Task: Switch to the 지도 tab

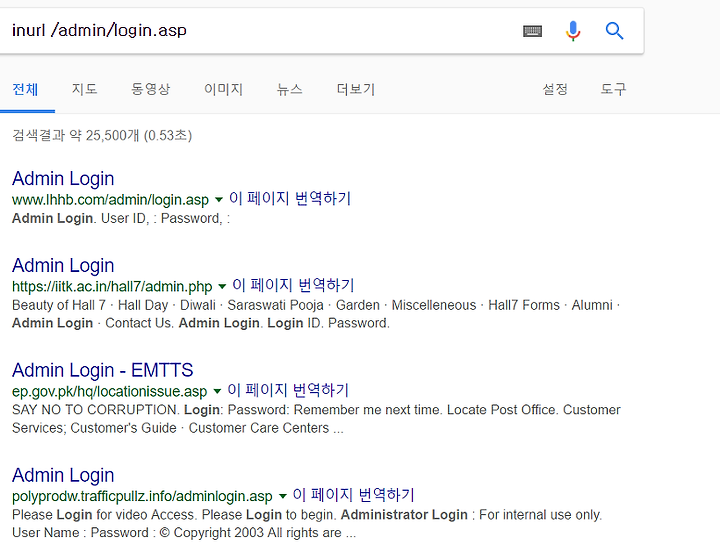Action: coord(84,89)
